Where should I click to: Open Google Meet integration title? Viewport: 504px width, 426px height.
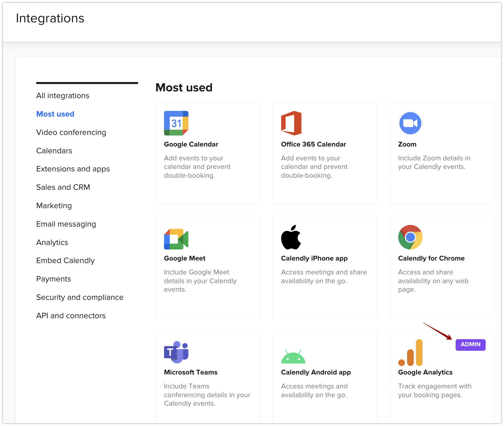185,258
